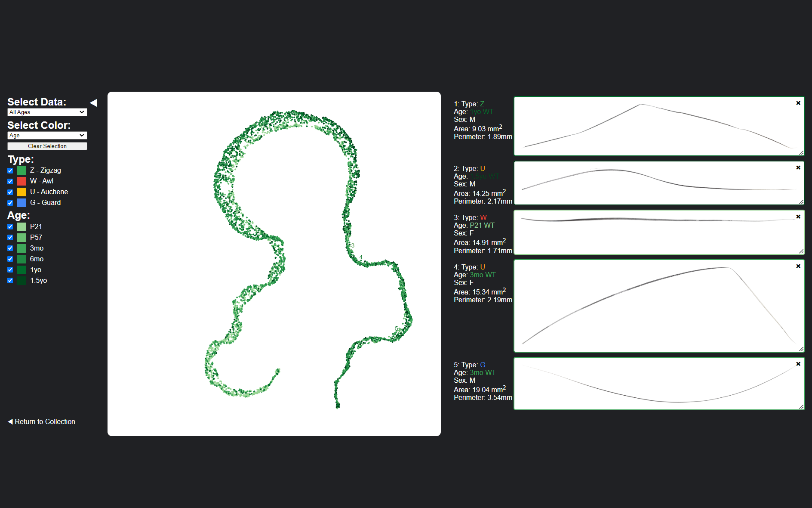The width and height of the screenshot is (812, 508).
Task: Disable the P21 age checkbox
Action: [x=10, y=227]
